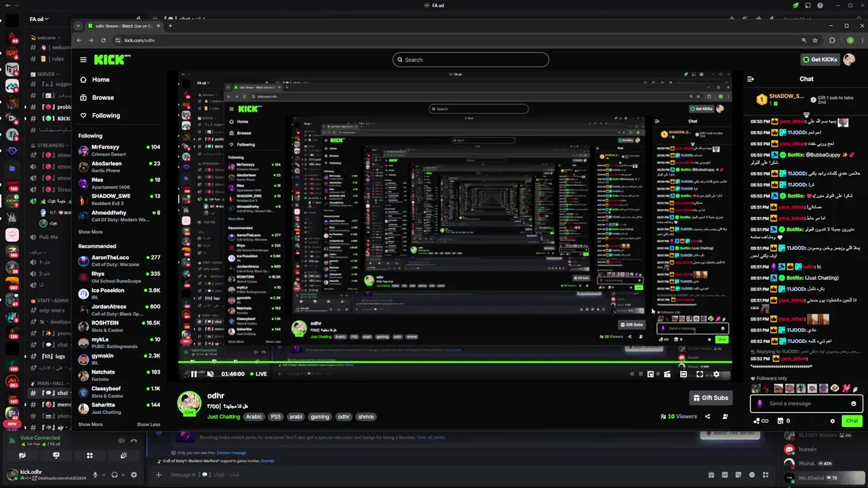This screenshot has width=868, height=488.
Task: Open the Discord server with 44 badge
Action: coord(12,37)
